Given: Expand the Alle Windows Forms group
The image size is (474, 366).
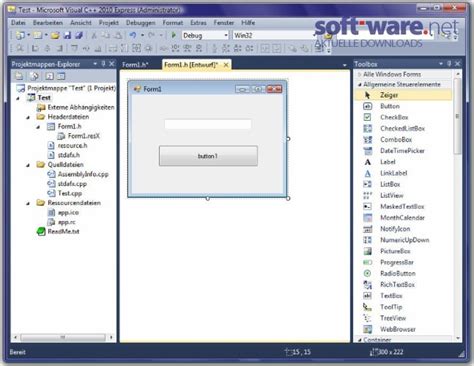Looking at the screenshot, I should pyautogui.click(x=360, y=74).
